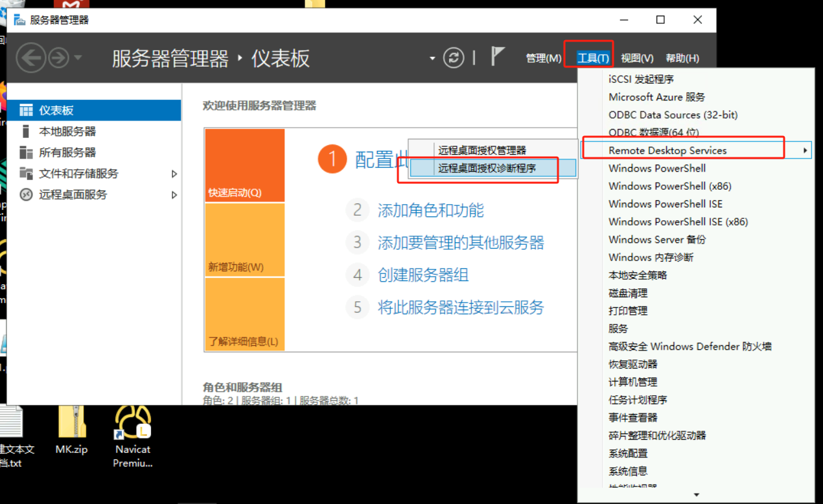Click the 快速启动(Q) orange tile
This screenshot has width=823, height=504.
pyautogui.click(x=245, y=165)
